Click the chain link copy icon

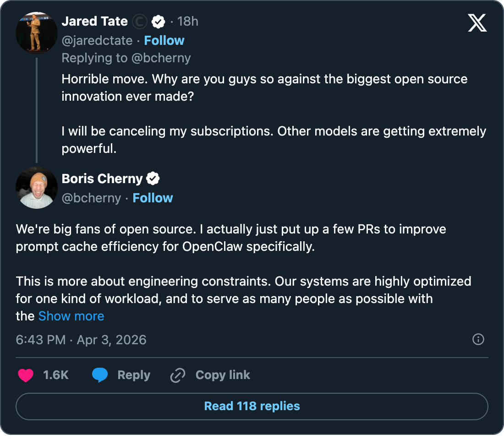(x=177, y=375)
